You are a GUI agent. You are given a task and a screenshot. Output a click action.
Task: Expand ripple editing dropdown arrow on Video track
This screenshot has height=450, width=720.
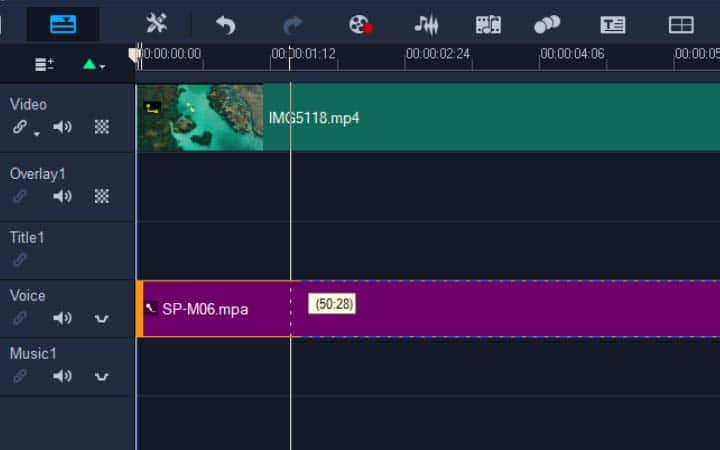[x=37, y=134]
